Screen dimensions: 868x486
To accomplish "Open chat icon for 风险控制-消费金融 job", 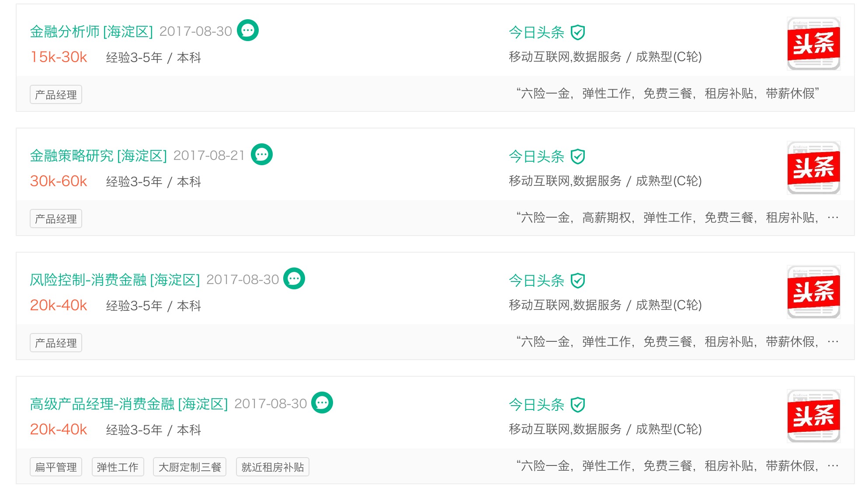I will [x=294, y=279].
